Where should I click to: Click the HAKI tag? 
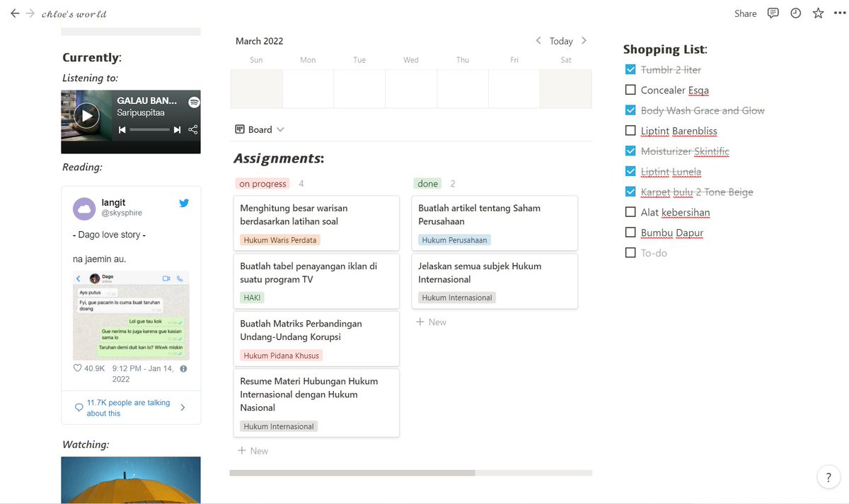point(253,298)
